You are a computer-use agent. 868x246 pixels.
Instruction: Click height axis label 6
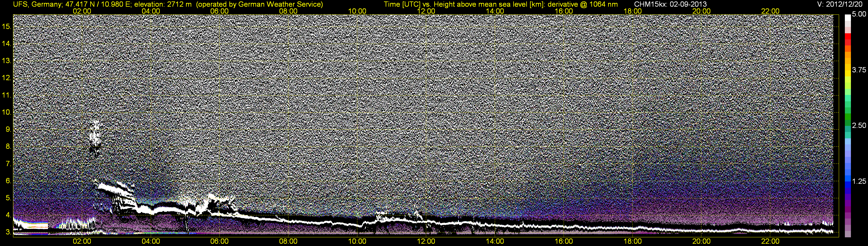(x=8, y=181)
